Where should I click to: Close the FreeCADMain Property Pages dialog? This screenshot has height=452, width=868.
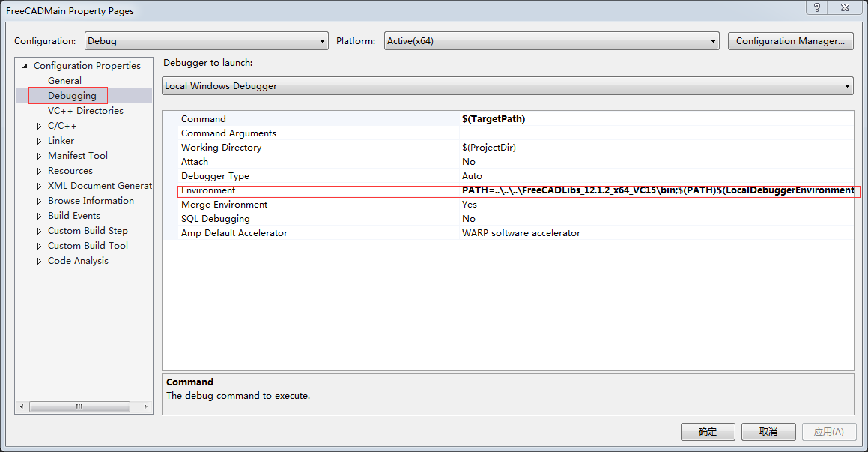846,7
